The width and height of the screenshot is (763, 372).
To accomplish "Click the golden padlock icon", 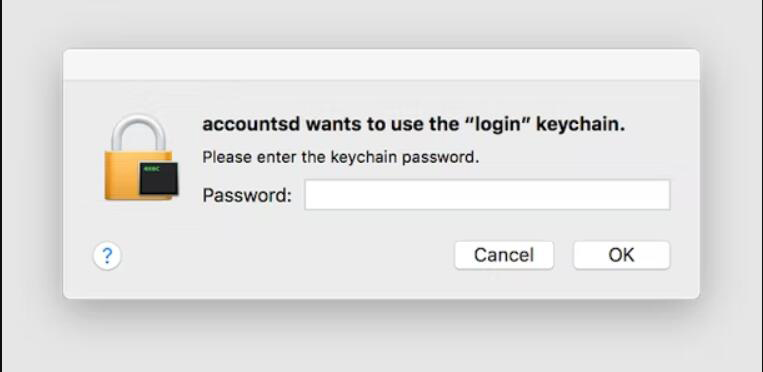I will click(x=140, y=157).
